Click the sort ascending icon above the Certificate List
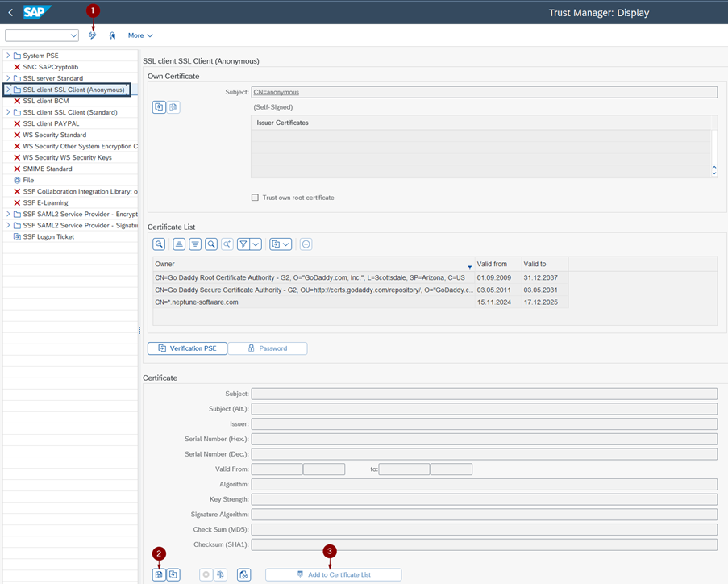728x584 pixels. (180, 244)
